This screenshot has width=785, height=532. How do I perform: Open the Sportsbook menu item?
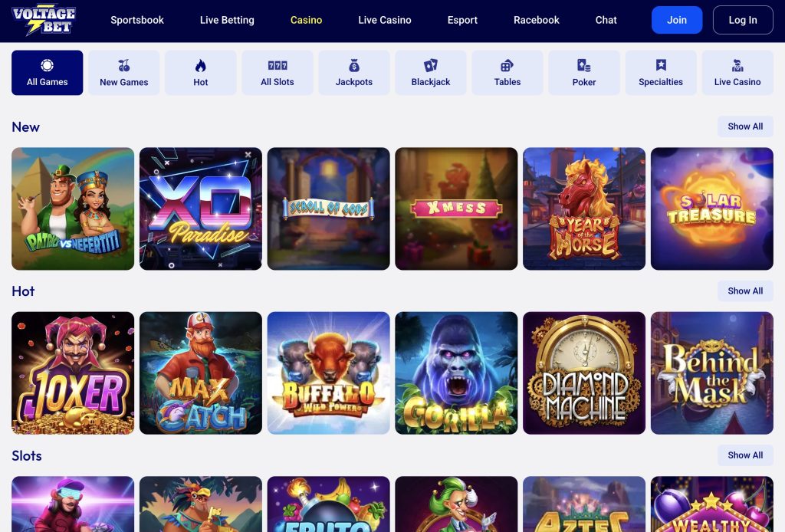click(x=137, y=20)
